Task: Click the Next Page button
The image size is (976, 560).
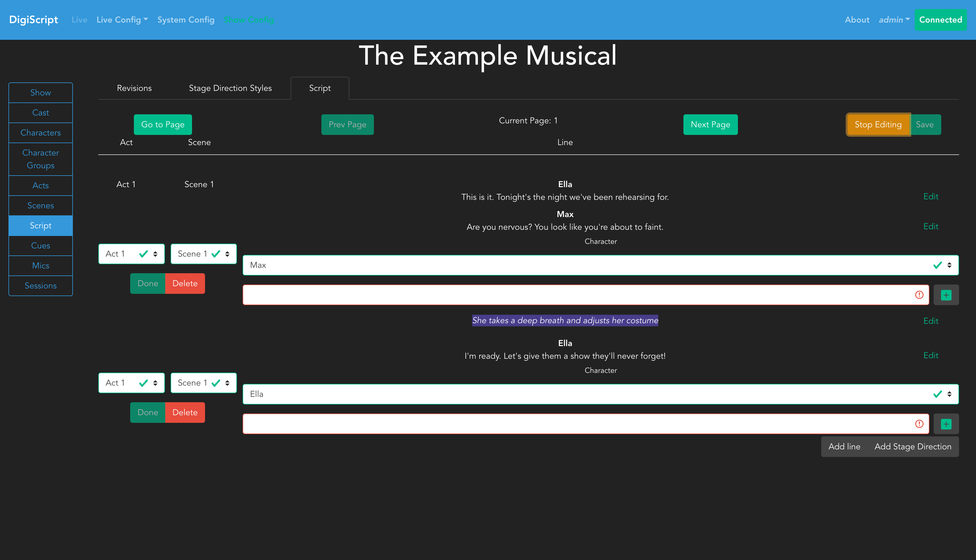Action: (710, 124)
